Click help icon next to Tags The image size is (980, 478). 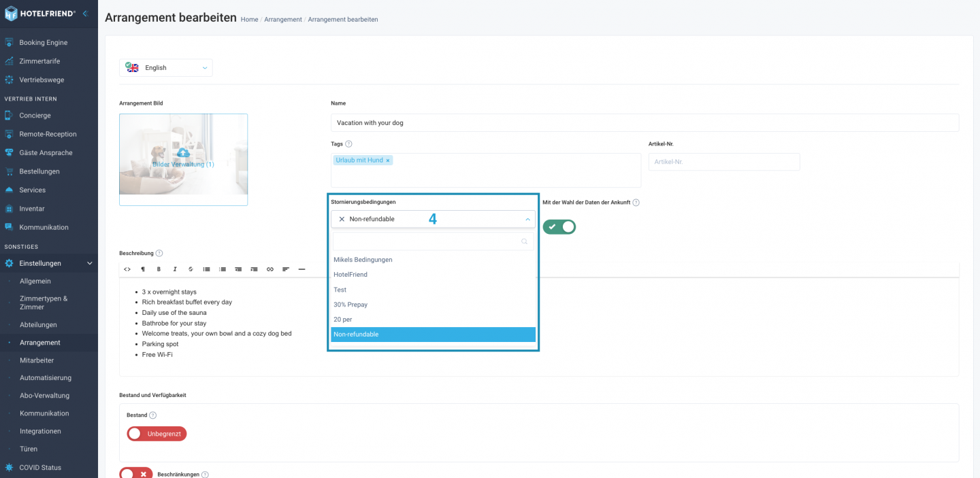click(348, 144)
